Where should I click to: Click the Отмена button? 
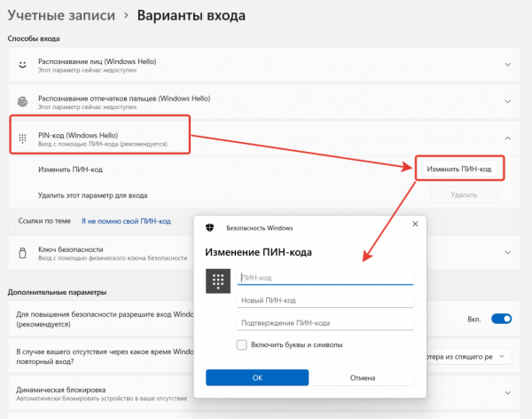coord(363,377)
